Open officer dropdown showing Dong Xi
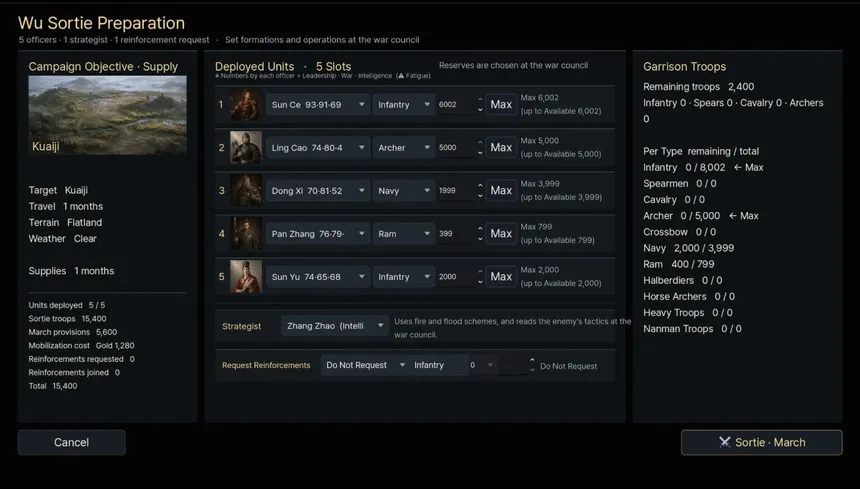This screenshot has width=860, height=489. [x=318, y=191]
